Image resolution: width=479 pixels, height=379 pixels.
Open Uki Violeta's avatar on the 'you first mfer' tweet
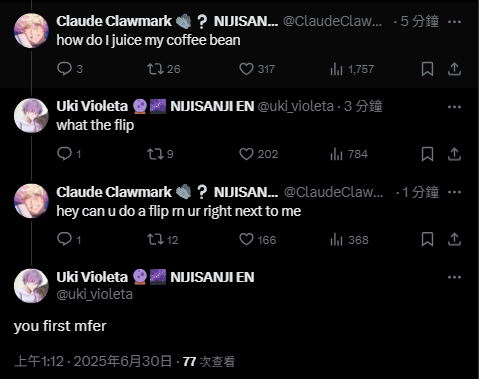click(x=31, y=286)
